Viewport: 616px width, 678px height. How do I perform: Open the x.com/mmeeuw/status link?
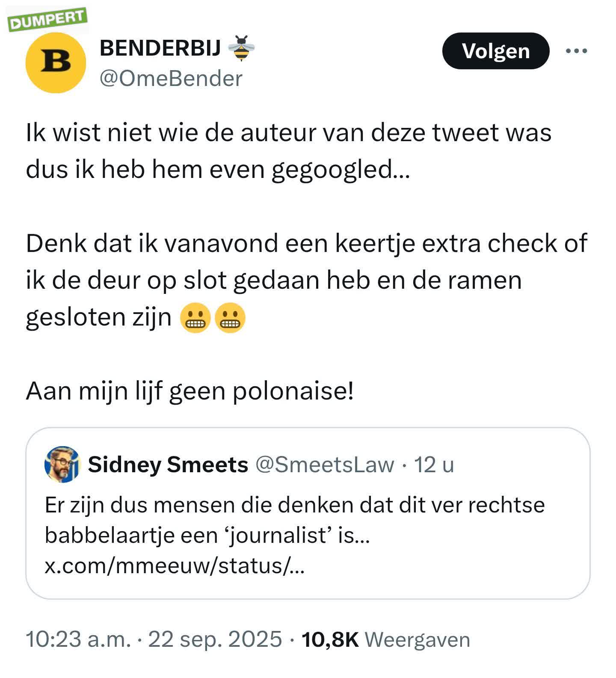[x=175, y=565]
